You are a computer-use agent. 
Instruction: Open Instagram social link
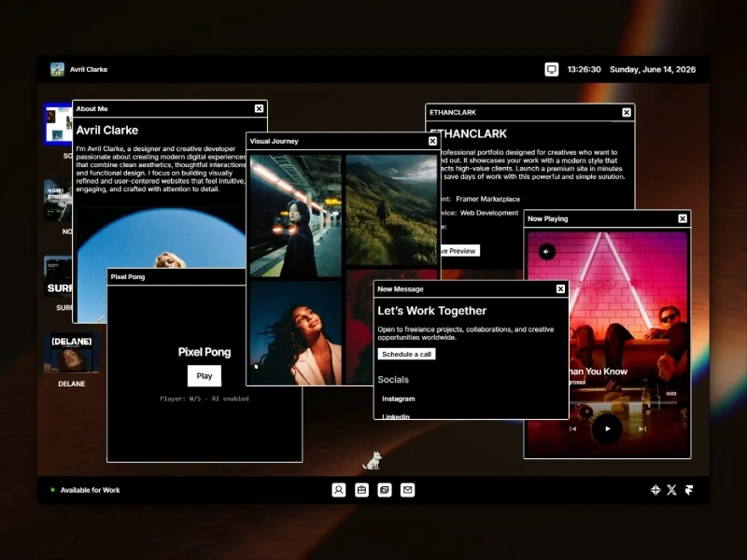click(399, 399)
